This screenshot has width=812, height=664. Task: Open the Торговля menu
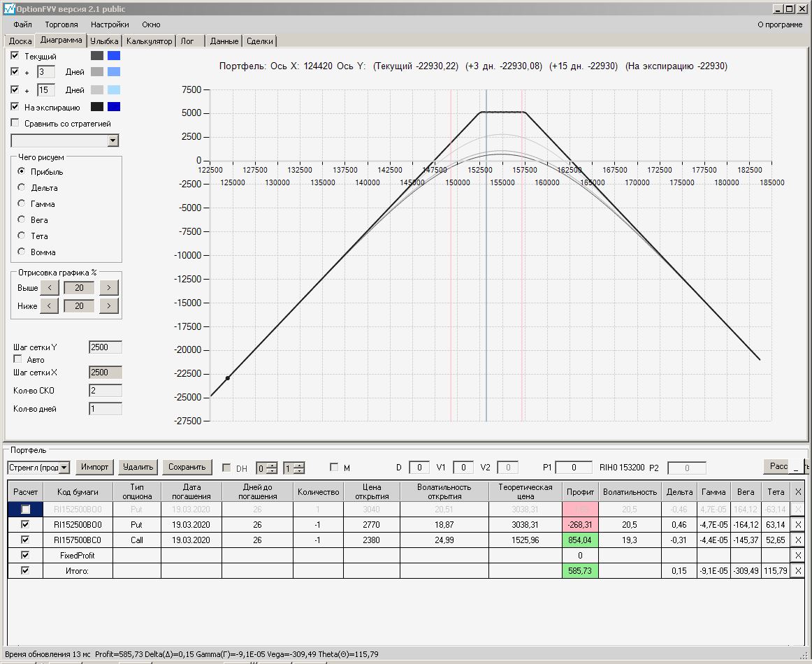tap(61, 24)
